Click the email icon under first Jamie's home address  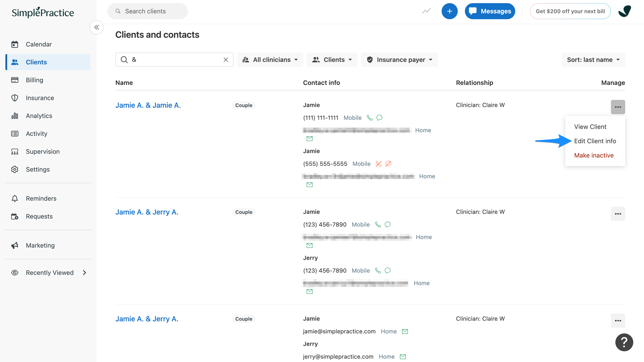[x=309, y=139]
